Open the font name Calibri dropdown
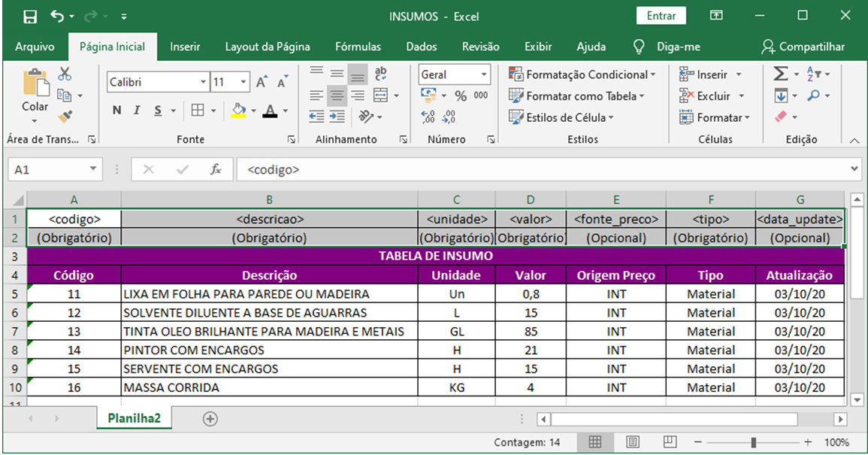Viewport: 868px width, 455px height. click(x=203, y=82)
